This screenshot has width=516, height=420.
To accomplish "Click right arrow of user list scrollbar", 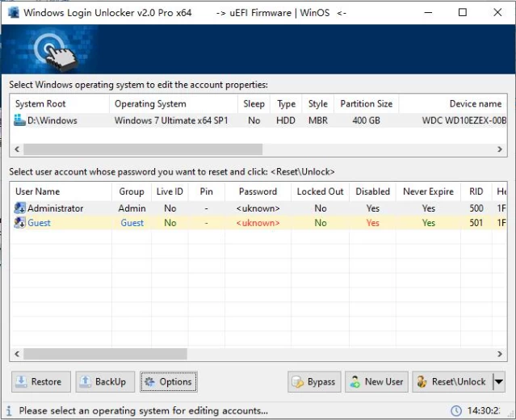I will [500, 354].
